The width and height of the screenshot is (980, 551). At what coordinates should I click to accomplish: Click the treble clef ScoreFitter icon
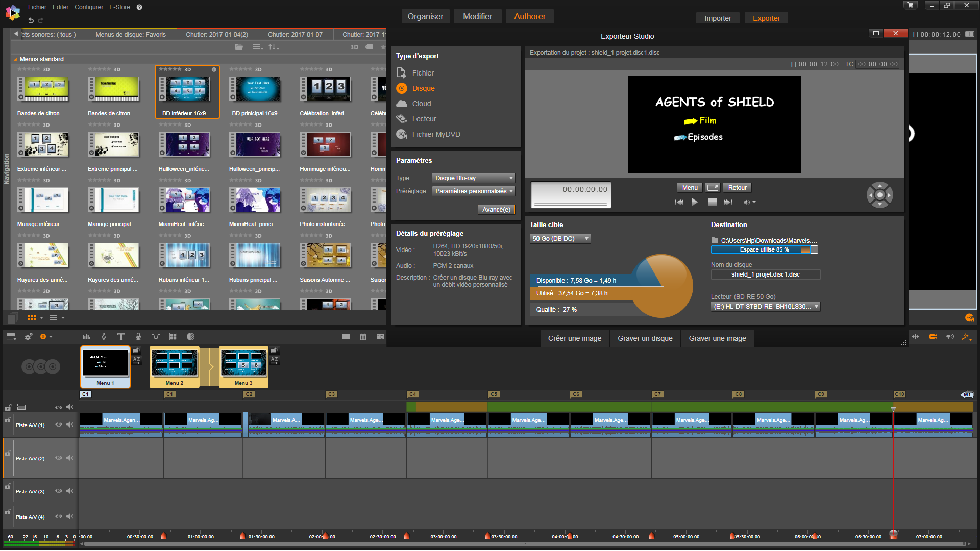pyautogui.click(x=104, y=337)
